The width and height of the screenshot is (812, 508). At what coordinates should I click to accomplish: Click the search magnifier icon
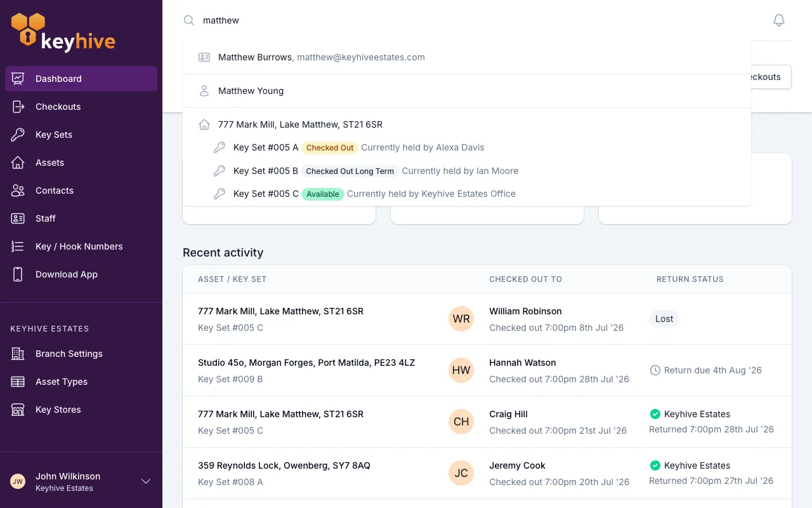(189, 20)
